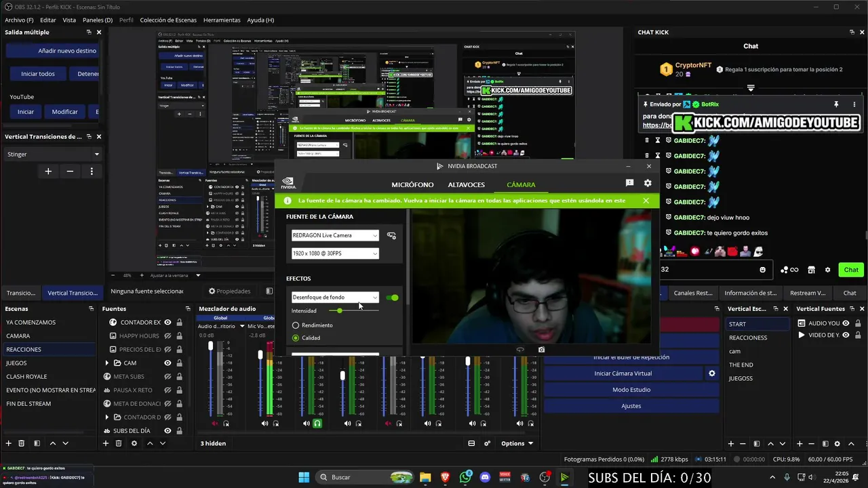Unlock the PRECIOS DEL source lock

click(179, 350)
